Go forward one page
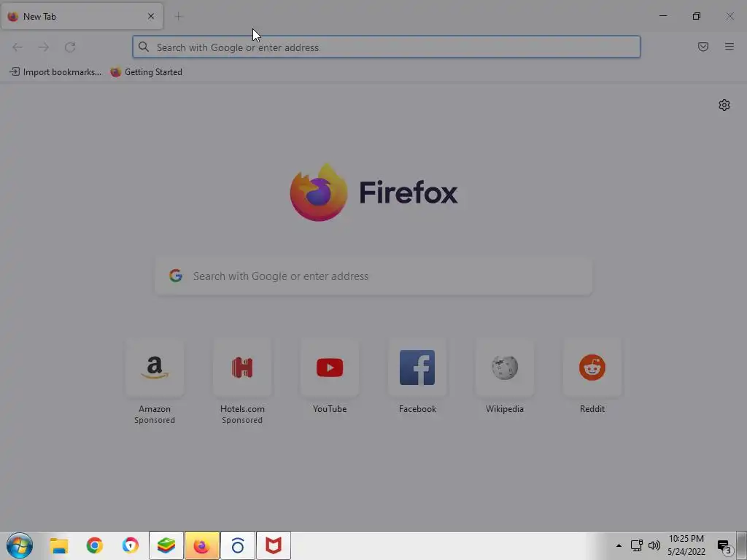Image resolution: width=747 pixels, height=560 pixels. 43,47
